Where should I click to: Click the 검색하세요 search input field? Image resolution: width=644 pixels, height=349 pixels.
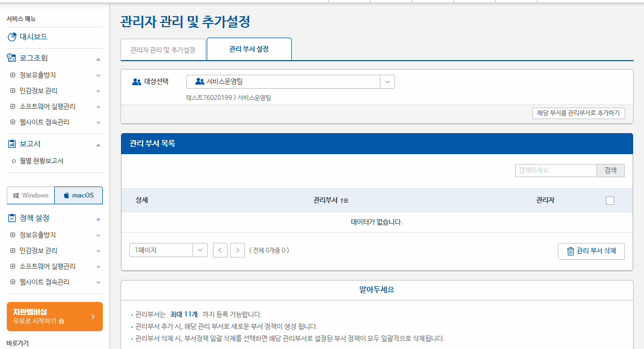pos(555,170)
